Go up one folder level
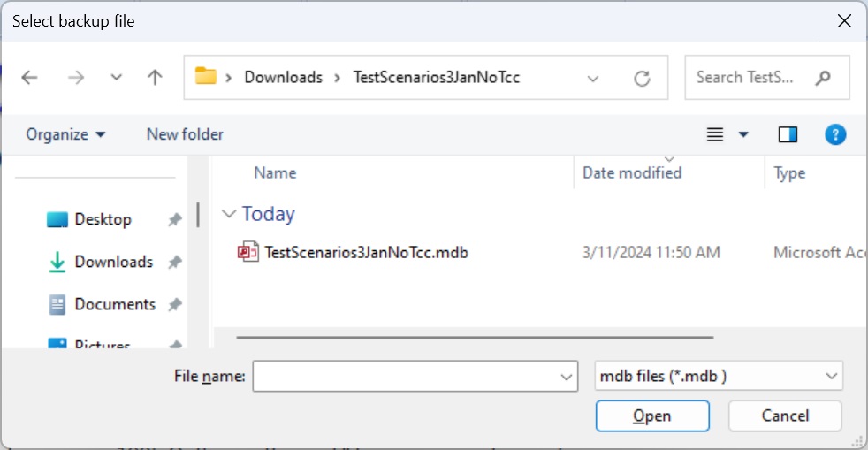The height and width of the screenshot is (450, 868). 155,78
